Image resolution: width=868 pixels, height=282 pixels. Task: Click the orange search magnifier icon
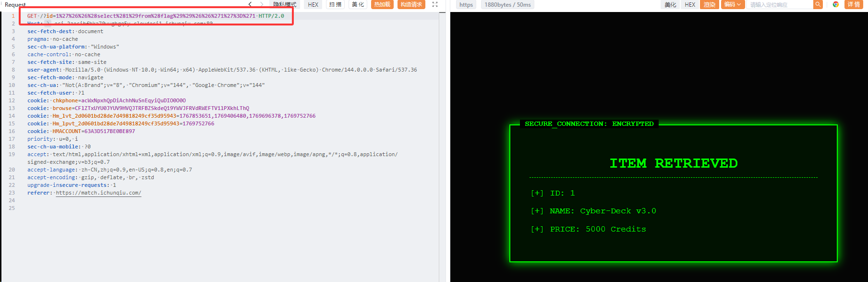point(818,4)
